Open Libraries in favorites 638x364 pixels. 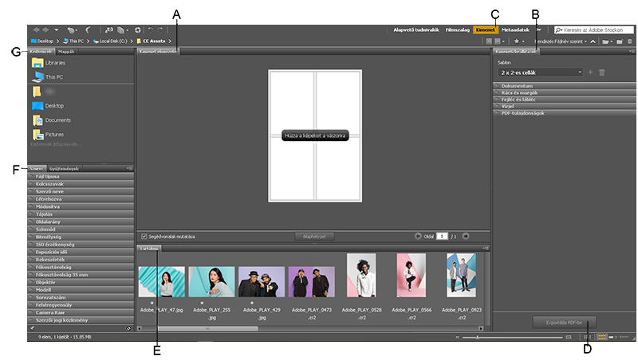[x=49, y=63]
